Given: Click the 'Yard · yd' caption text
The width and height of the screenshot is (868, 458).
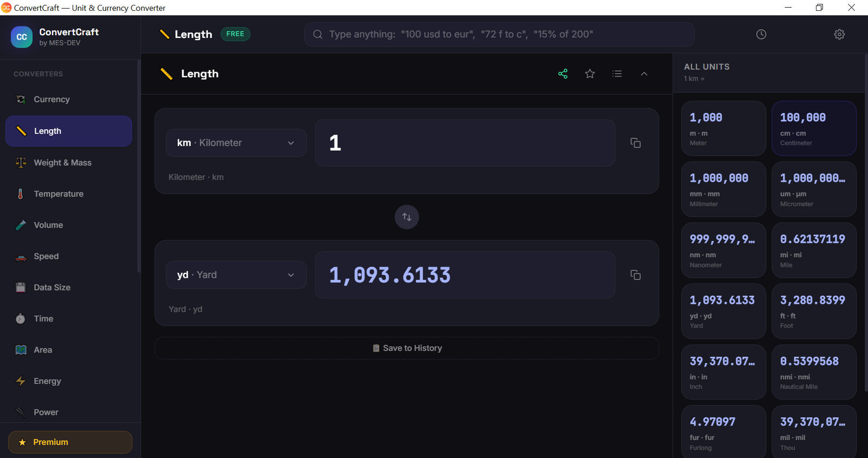Looking at the screenshot, I should click(186, 309).
